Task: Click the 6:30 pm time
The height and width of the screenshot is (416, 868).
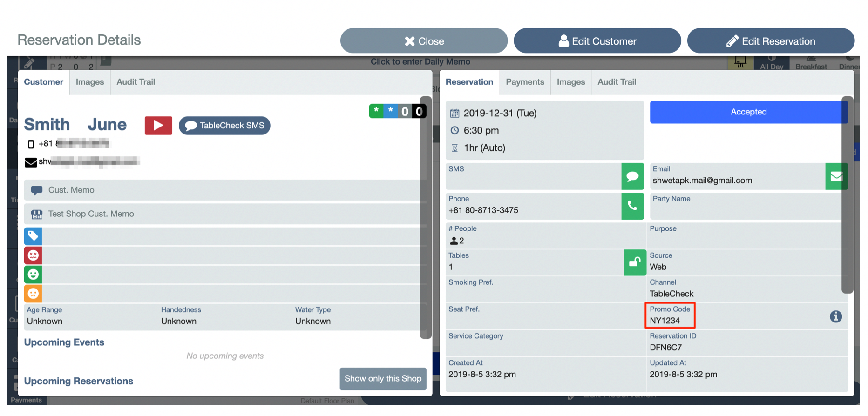Action: click(x=481, y=131)
